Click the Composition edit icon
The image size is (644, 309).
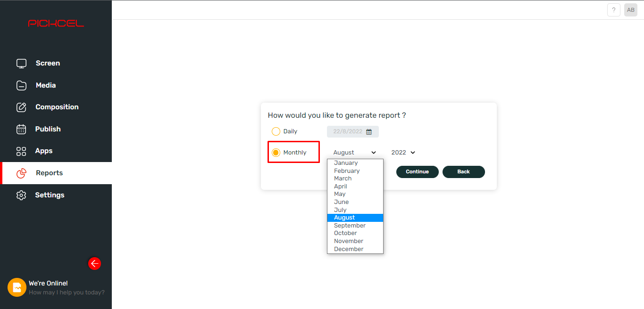click(21, 107)
